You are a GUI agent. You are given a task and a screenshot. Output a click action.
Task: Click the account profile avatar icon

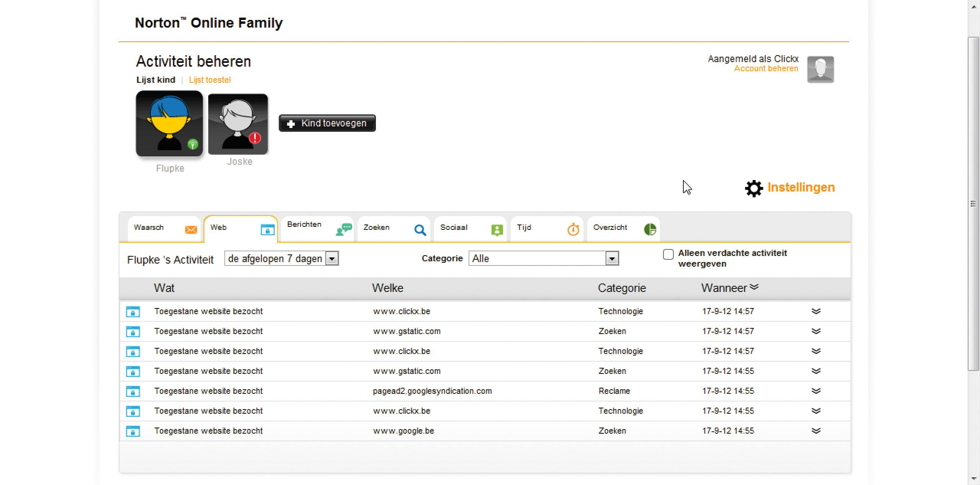coord(820,69)
